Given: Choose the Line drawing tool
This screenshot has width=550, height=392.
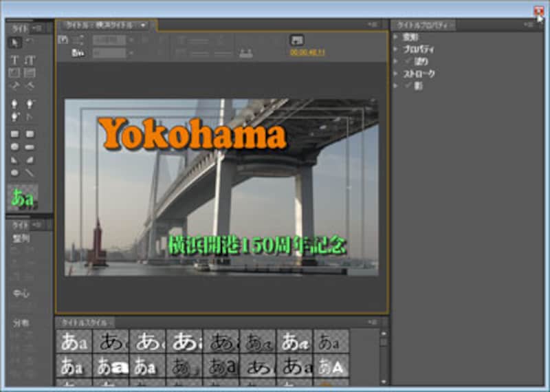Looking at the screenshot, I should [x=30, y=173].
